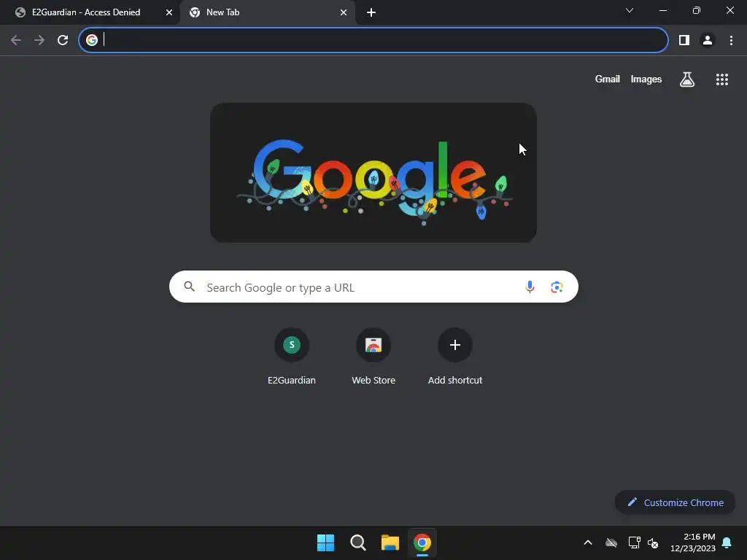Click the Search Google or type a URL box
The width and height of the screenshot is (747, 560).
click(x=373, y=287)
